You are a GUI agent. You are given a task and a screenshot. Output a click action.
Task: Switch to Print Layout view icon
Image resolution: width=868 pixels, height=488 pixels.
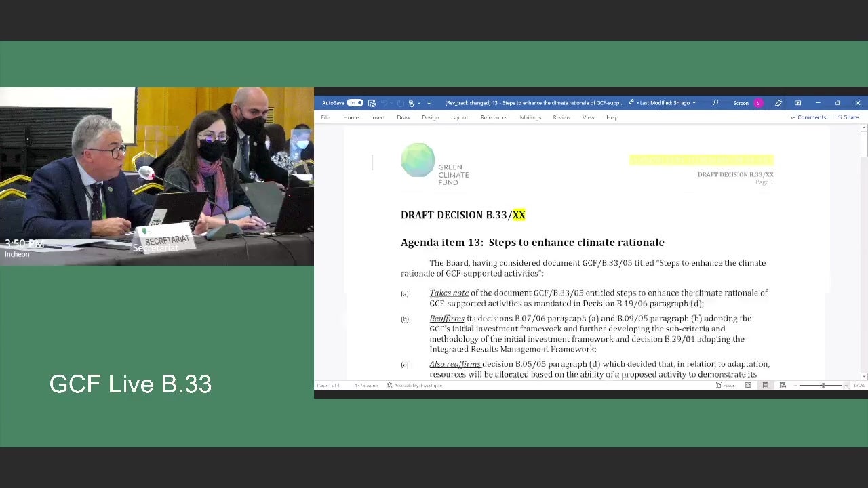765,386
